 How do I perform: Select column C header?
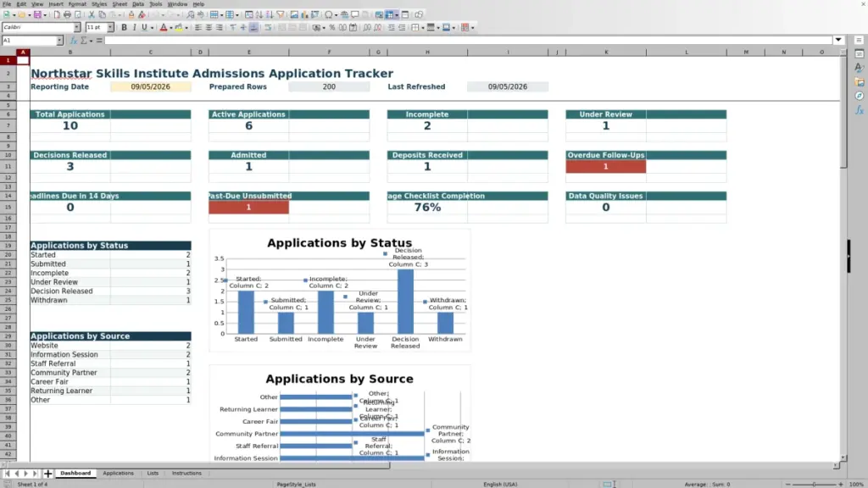click(150, 52)
